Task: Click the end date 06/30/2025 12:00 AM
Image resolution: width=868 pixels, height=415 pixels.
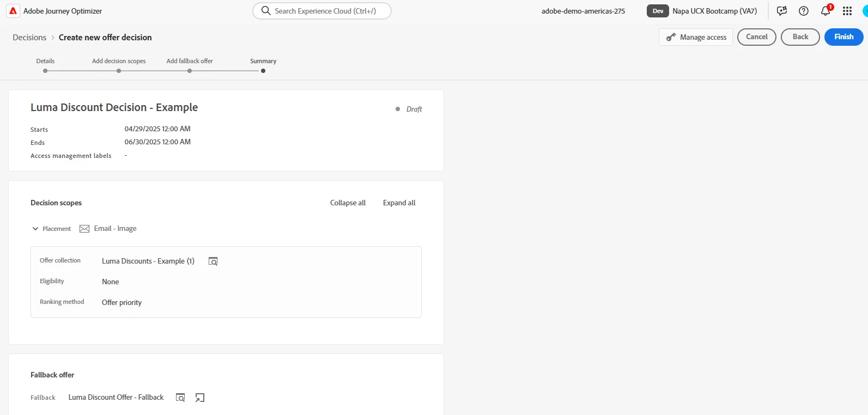Action: tap(157, 142)
